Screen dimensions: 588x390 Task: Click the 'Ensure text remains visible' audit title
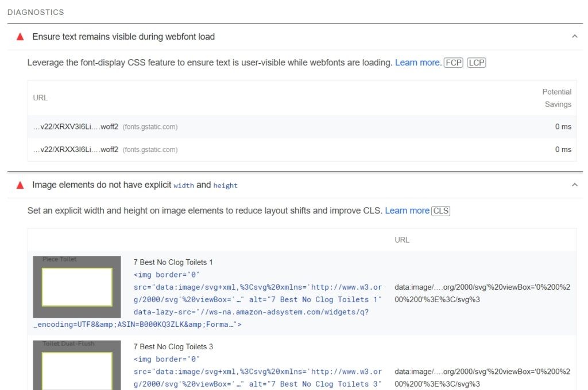[x=123, y=37]
